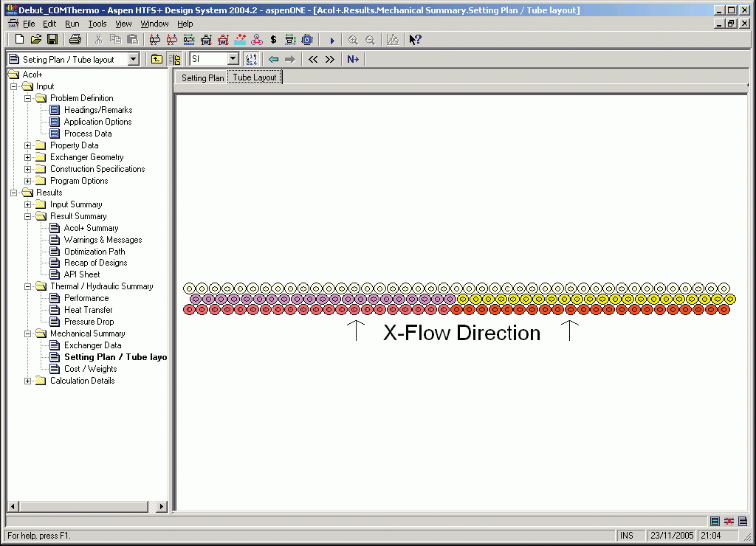Toggle the navigation tree pane icon
The width and height of the screenshot is (756, 546).
point(174,59)
